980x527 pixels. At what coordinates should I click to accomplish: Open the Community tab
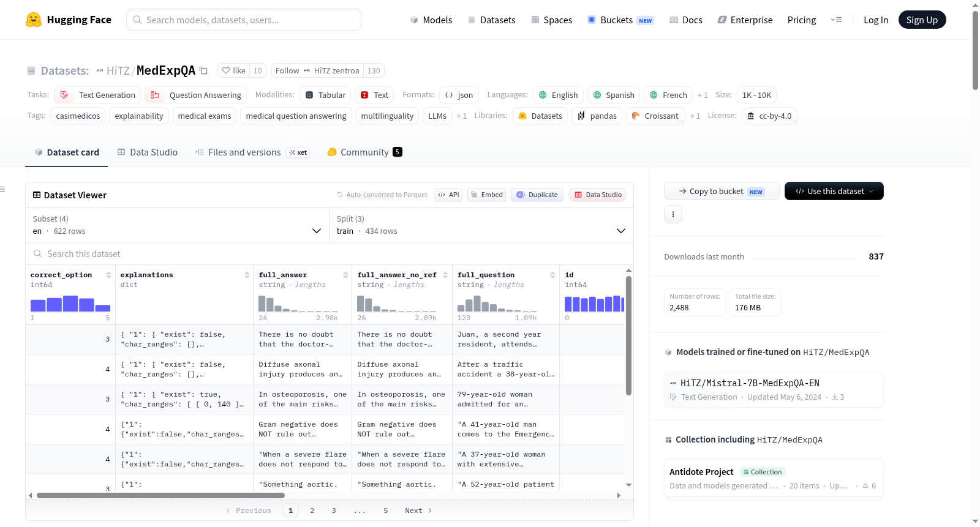364,152
